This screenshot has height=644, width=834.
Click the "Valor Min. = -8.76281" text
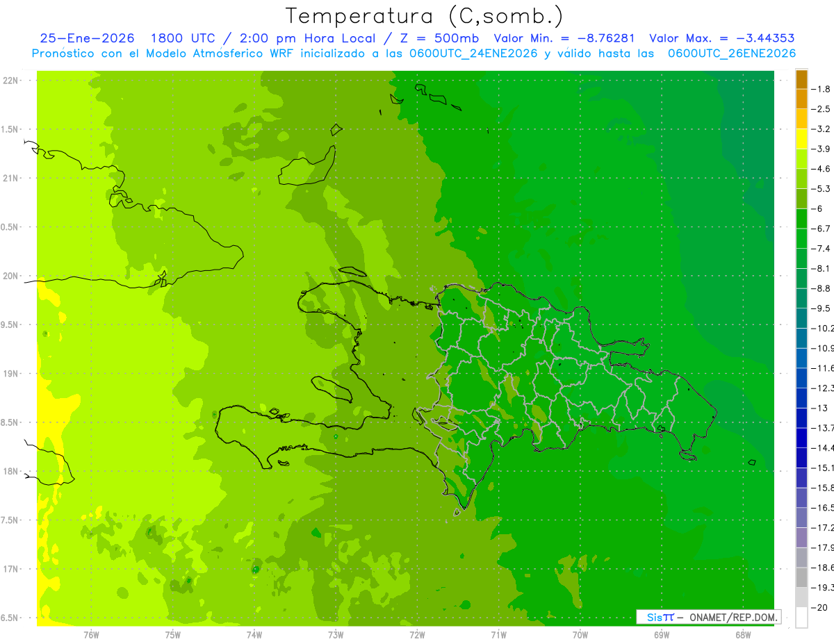click(x=564, y=38)
